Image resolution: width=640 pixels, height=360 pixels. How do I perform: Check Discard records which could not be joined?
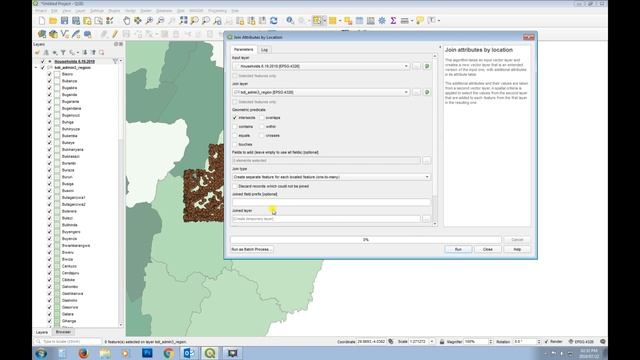click(235, 186)
